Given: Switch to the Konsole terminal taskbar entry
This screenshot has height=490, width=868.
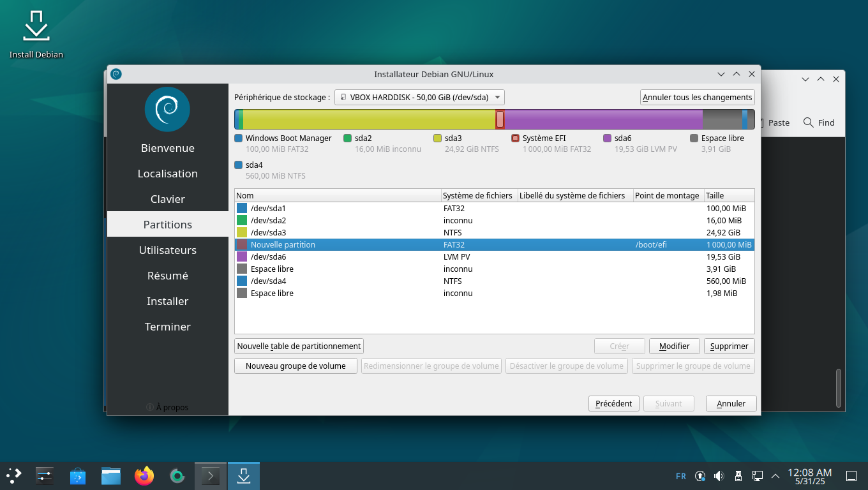Looking at the screenshot, I should pyautogui.click(x=211, y=475).
